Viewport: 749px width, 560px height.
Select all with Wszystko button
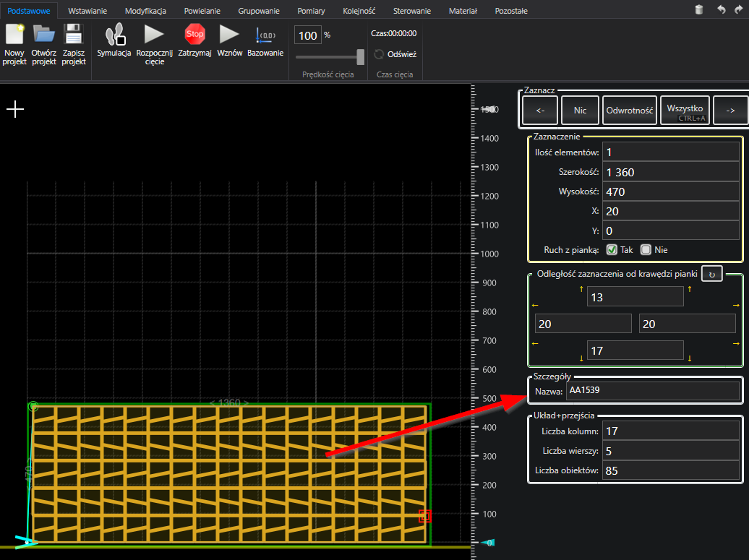pyautogui.click(x=685, y=111)
